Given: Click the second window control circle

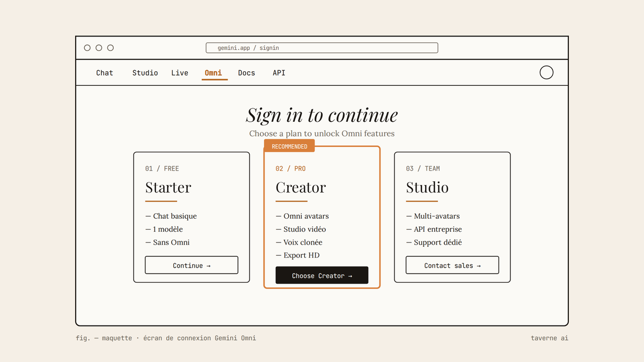Looking at the screenshot, I should pyautogui.click(x=99, y=48).
